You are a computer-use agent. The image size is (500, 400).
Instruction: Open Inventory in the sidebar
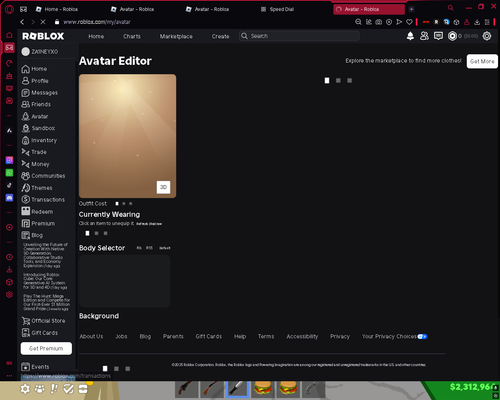pyautogui.click(x=39, y=140)
